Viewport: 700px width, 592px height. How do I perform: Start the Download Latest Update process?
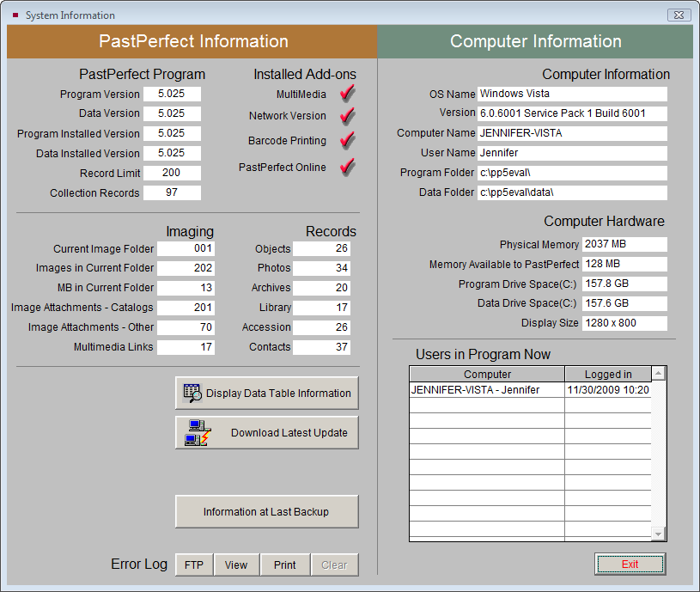point(267,432)
